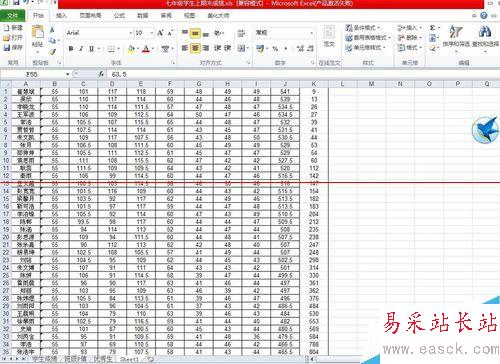Click the AutoSum sigma icon
The image size is (500, 364).
click(x=432, y=28)
